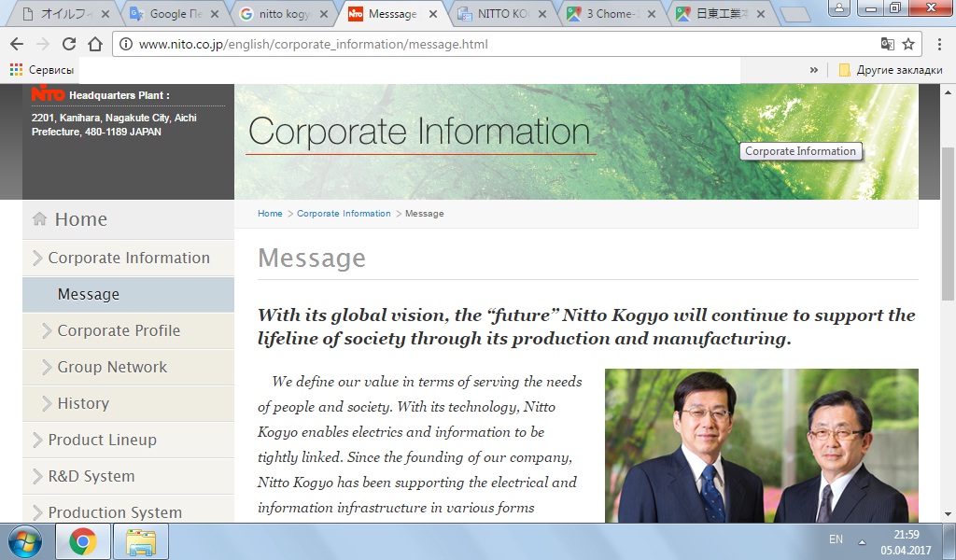
Task: Click the Chrome icon in the taskbar
Action: tap(83, 541)
